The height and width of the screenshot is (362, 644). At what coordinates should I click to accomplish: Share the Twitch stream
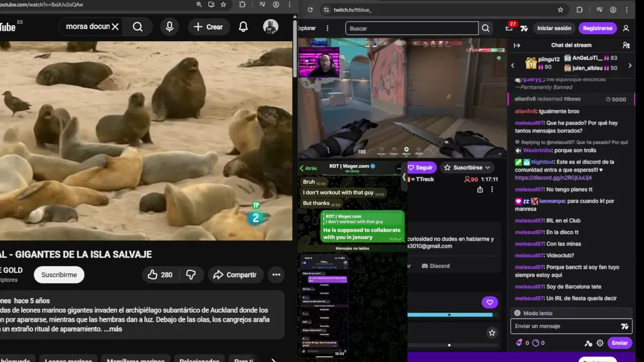pyautogui.click(x=480, y=190)
